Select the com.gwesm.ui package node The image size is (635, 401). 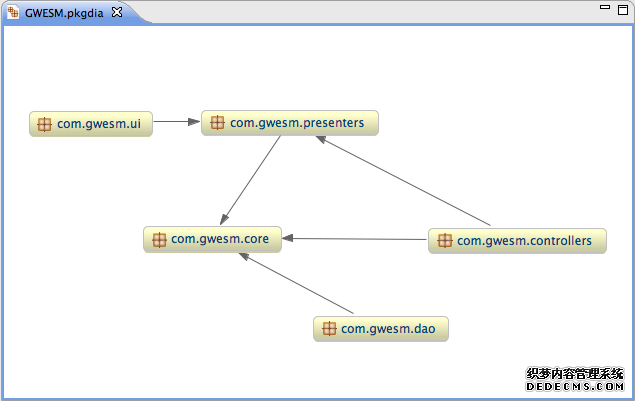point(91,124)
